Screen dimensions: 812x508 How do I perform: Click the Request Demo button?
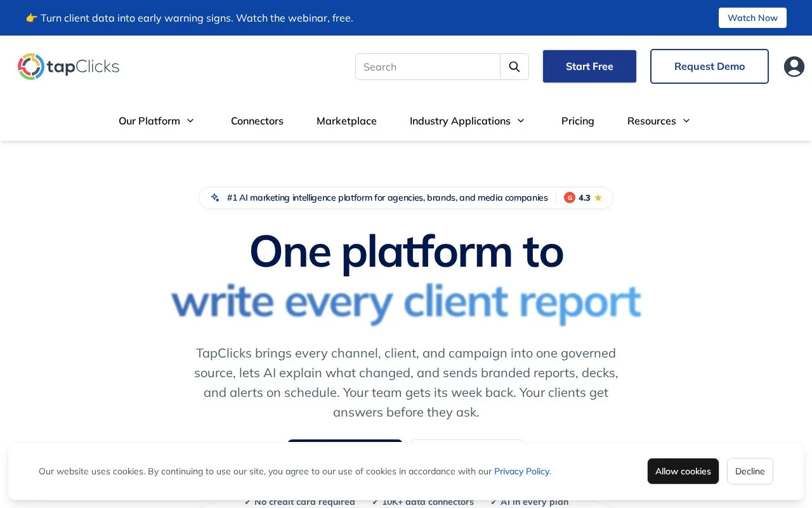coord(709,67)
